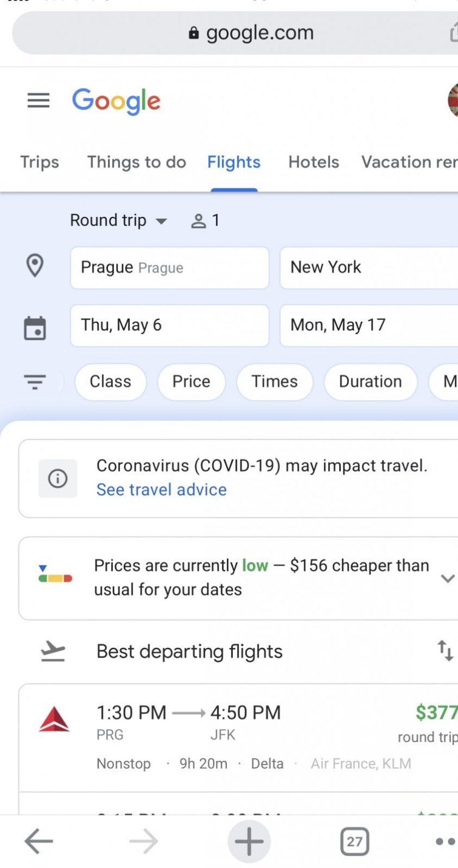Open the hamburger main menu
This screenshot has width=458, height=868.
(38, 100)
